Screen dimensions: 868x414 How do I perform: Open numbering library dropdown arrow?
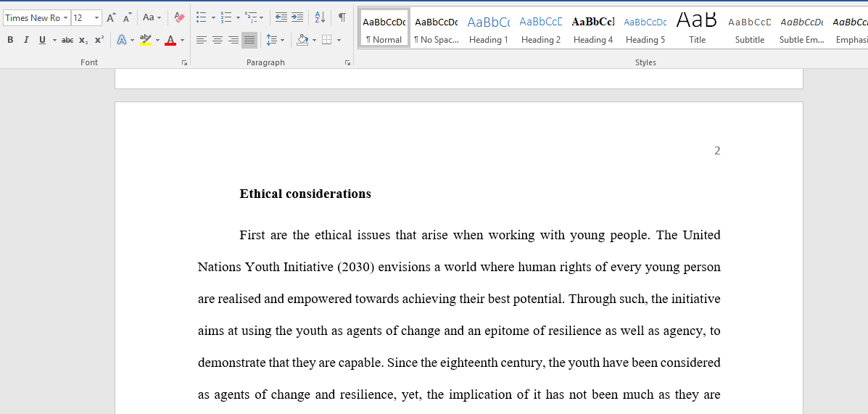tap(237, 17)
